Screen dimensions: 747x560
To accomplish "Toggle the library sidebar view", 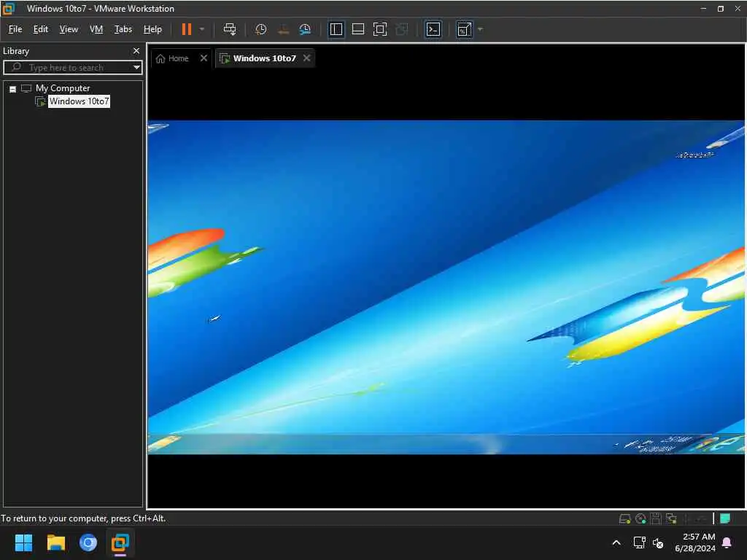I will click(336, 29).
